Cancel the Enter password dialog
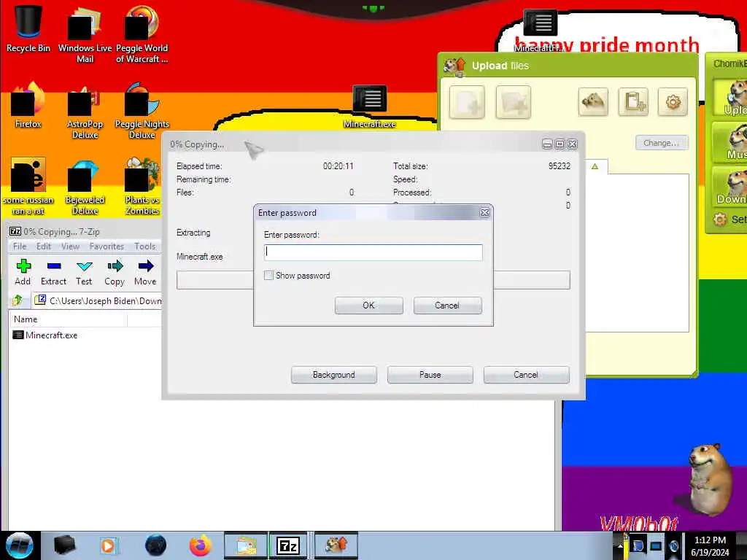Viewport: 747px width, 560px height. (447, 306)
